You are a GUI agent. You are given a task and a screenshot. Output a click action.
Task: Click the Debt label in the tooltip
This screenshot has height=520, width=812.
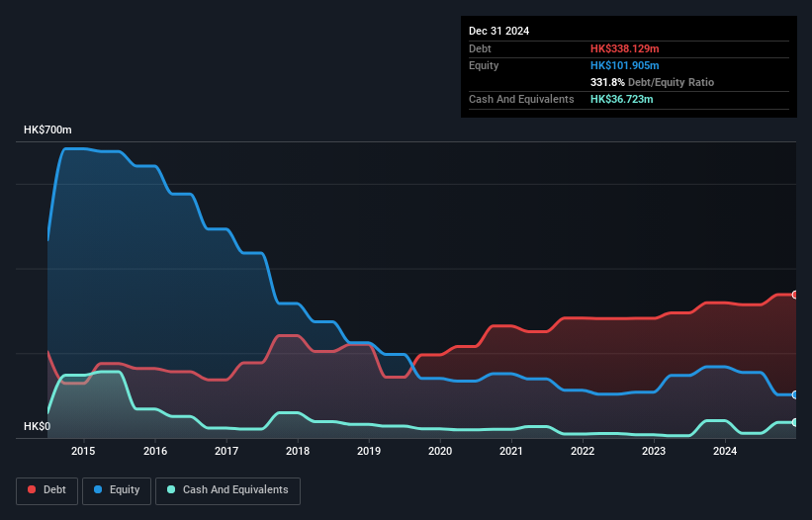(x=480, y=48)
